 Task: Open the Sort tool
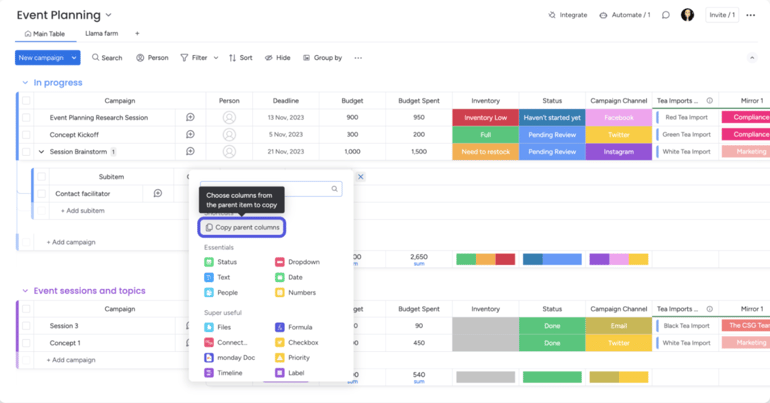(x=241, y=58)
